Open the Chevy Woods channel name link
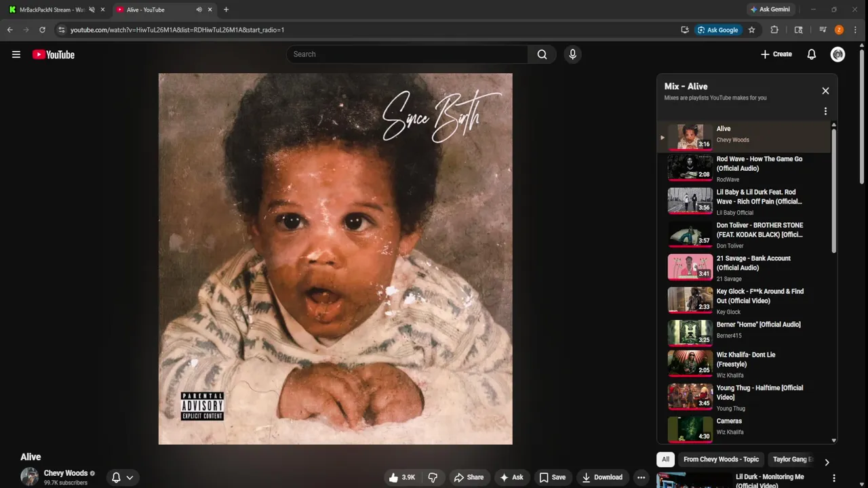Screen dimensions: 868x488 (66, 473)
